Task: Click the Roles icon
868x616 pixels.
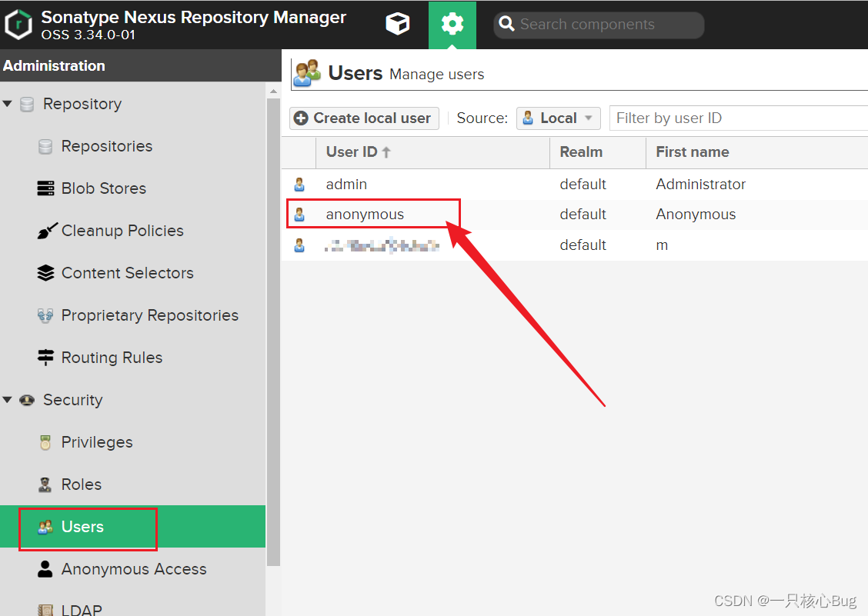Action: 45,484
